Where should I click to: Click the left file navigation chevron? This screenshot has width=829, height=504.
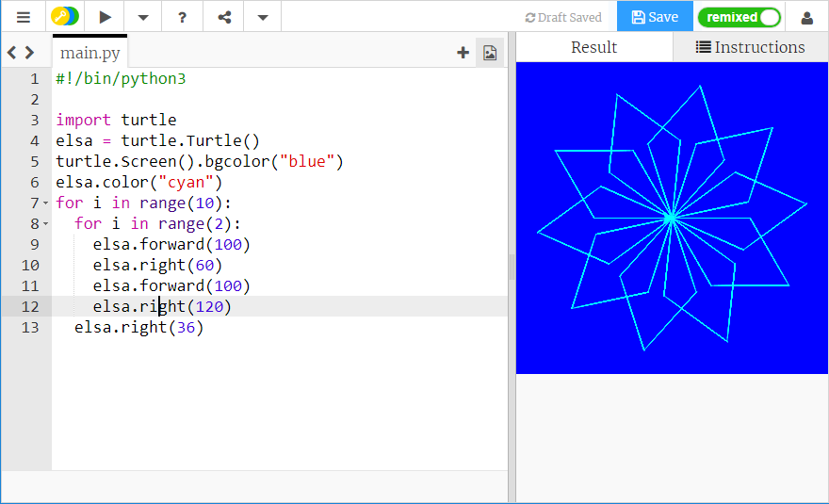(x=12, y=53)
